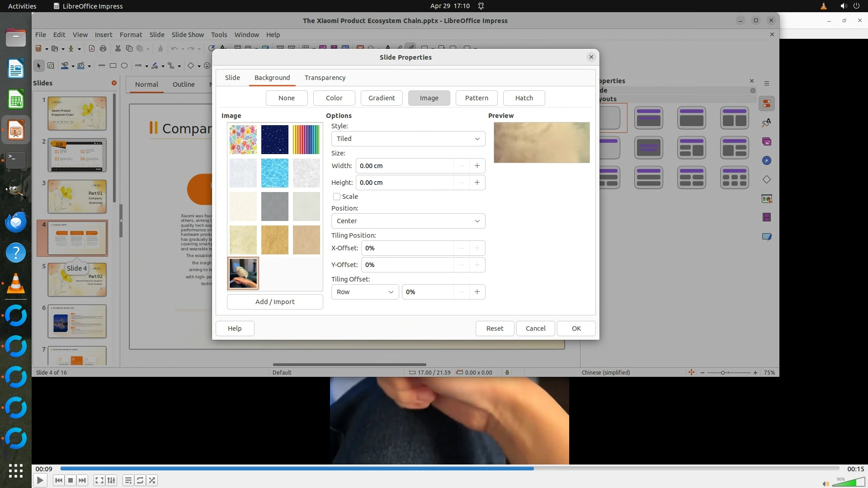
Task: Open the sidebar Properties icon
Action: click(767, 104)
